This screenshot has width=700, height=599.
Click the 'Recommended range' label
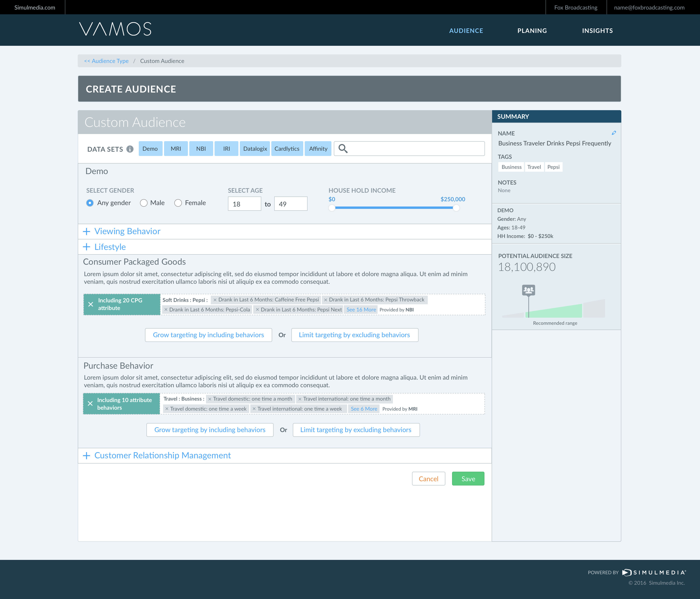(555, 323)
